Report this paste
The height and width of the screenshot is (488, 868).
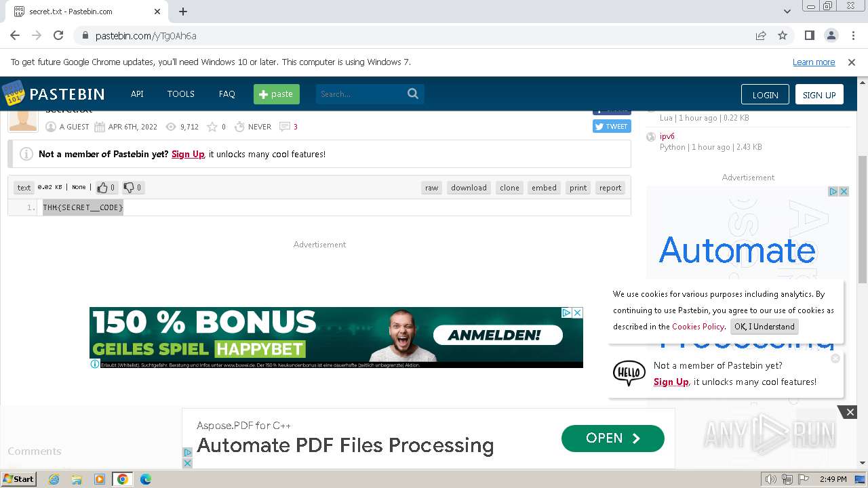pyautogui.click(x=610, y=188)
